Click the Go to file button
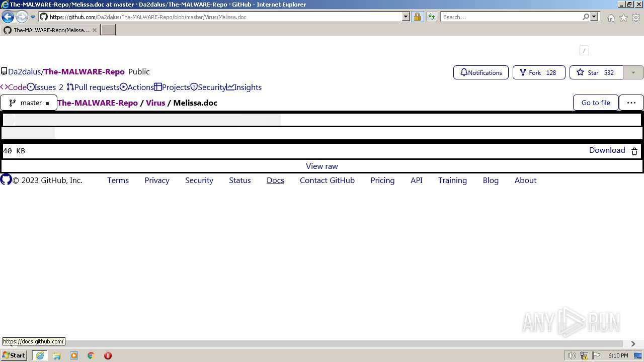644x362 pixels. [596, 103]
